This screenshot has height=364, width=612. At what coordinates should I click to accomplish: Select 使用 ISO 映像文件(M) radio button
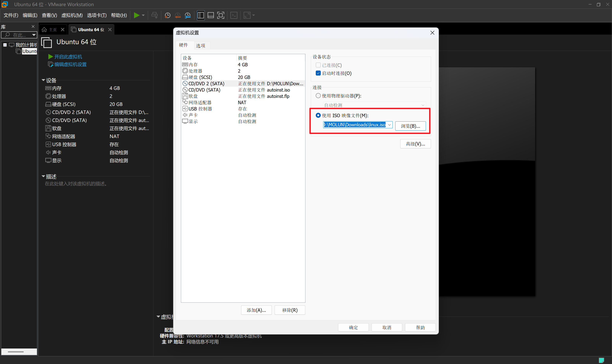pyautogui.click(x=318, y=115)
